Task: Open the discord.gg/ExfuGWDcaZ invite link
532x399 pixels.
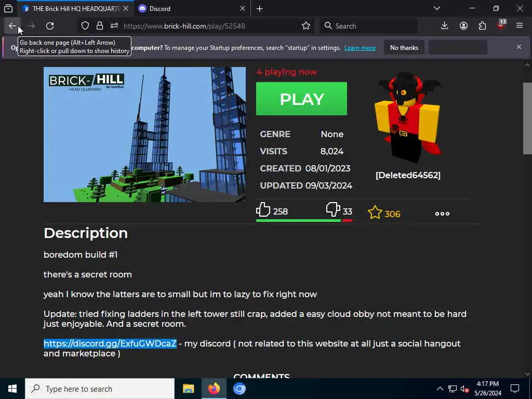Action: pyautogui.click(x=110, y=343)
